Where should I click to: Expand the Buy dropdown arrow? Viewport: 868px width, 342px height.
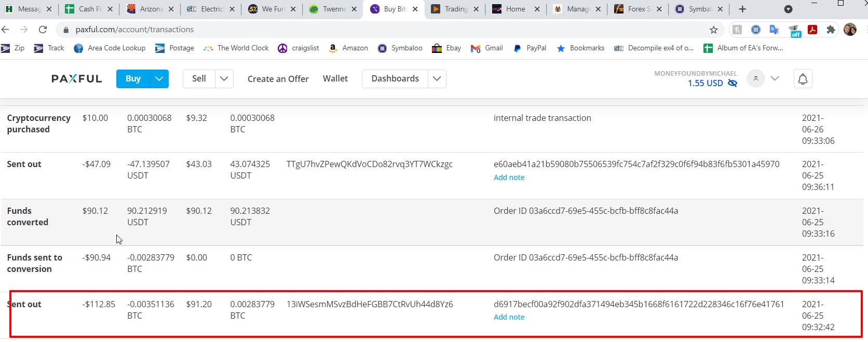pos(159,79)
